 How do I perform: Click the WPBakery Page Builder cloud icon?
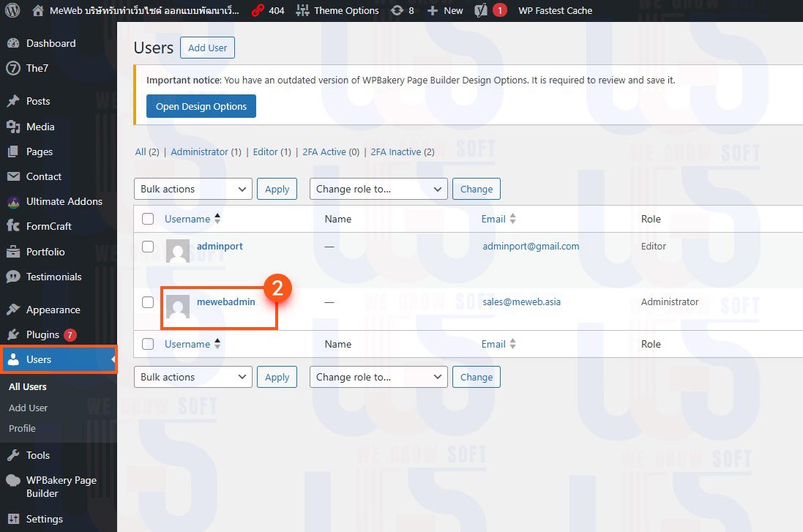(13, 480)
